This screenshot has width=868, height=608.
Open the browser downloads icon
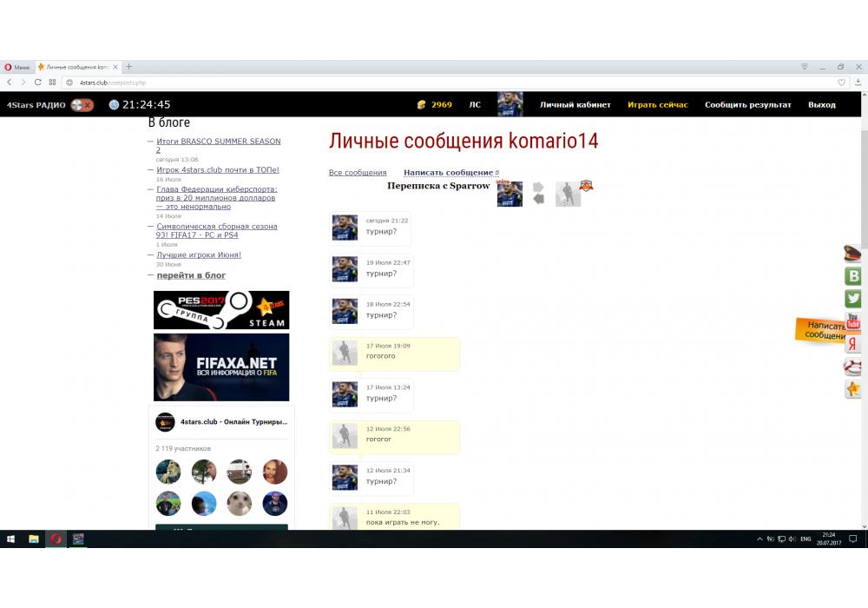858,82
